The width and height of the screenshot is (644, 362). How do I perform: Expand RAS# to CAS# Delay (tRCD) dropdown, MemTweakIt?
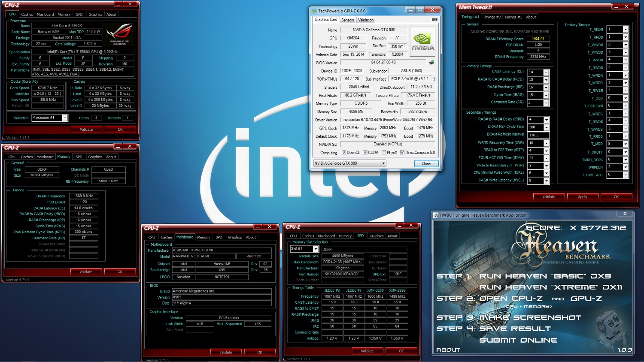click(x=546, y=80)
